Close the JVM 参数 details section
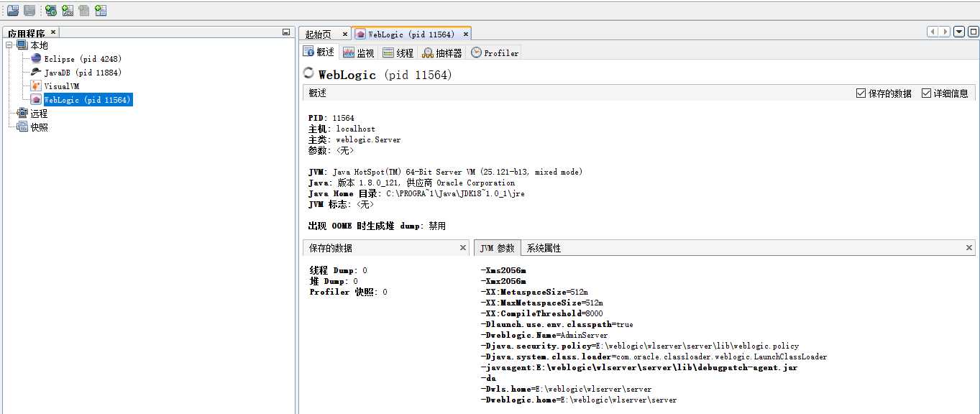 969,247
